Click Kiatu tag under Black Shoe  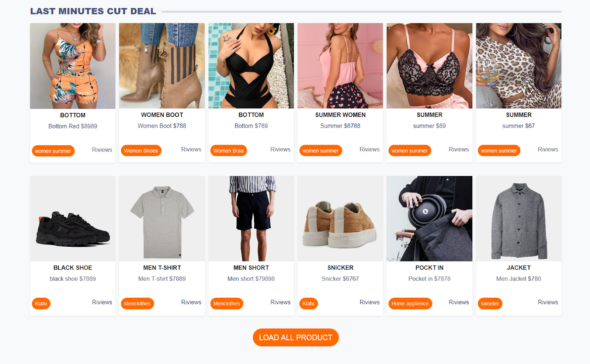[x=41, y=304]
